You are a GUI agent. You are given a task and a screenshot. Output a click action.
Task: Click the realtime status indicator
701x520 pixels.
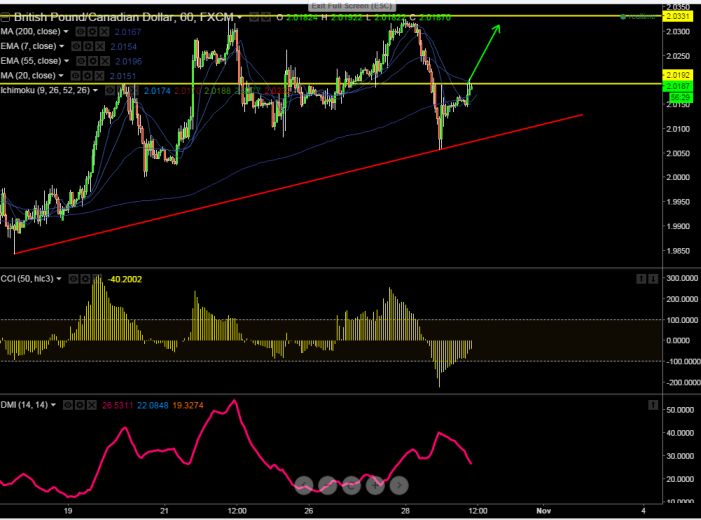638,17
